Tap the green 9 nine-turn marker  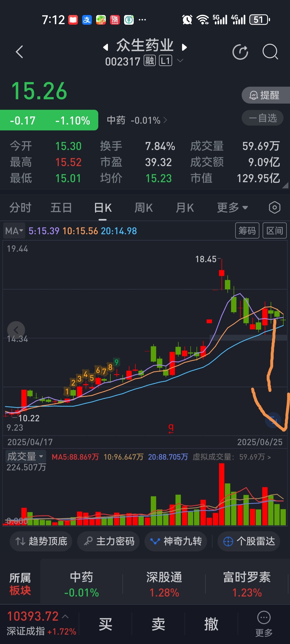(x=116, y=362)
